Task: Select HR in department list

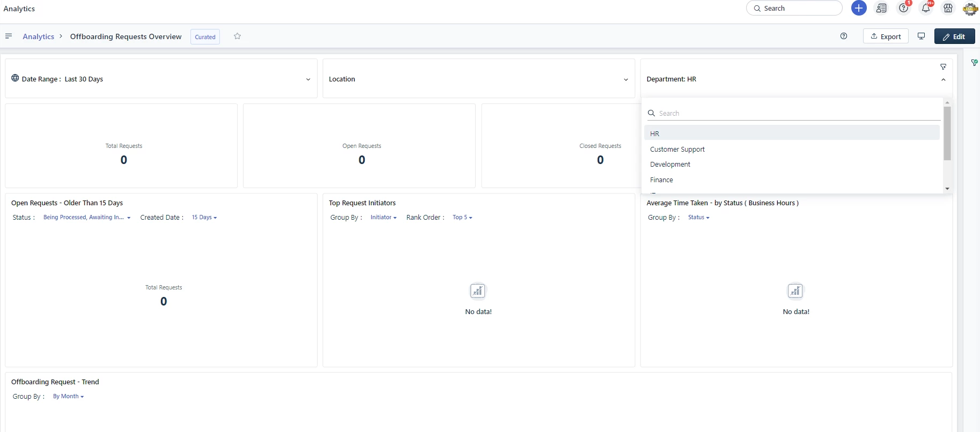Action: point(792,133)
